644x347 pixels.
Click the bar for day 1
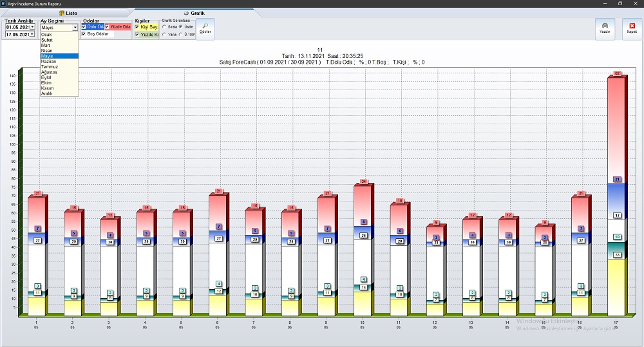[37, 256]
